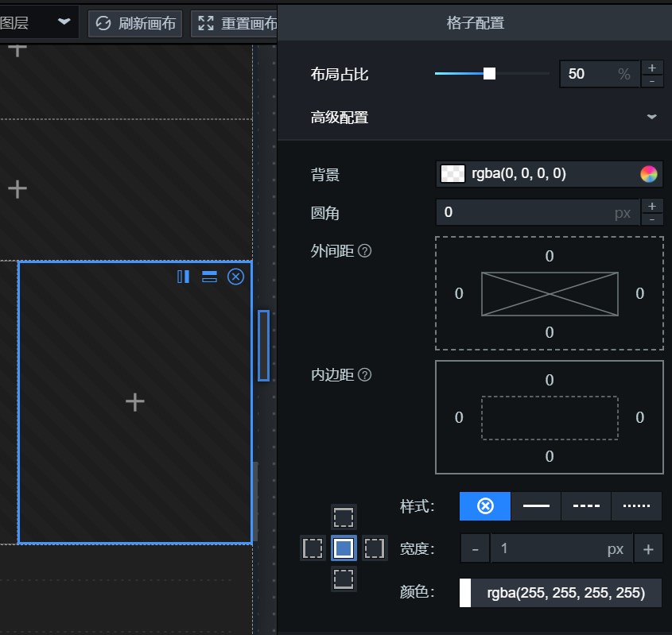The height and width of the screenshot is (635, 672).
Task: Delete the selected grid cell
Action: click(x=235, y=277)
